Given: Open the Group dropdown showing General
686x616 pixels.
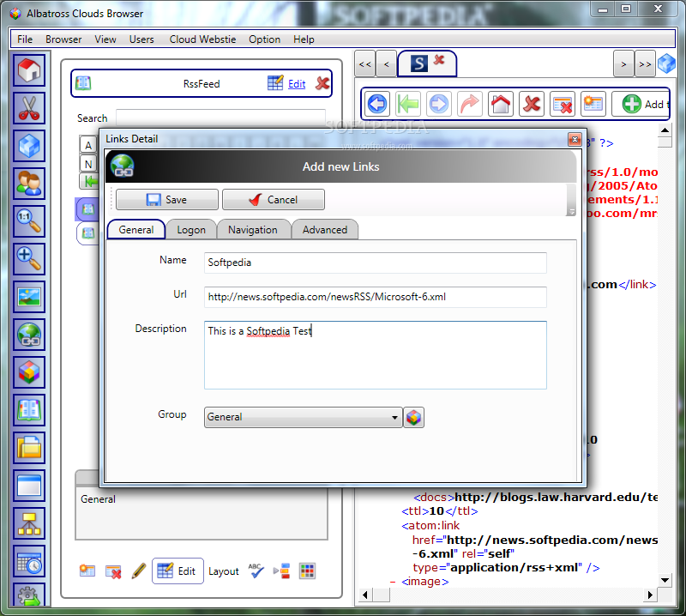Looking at the screenshot, I should 303,417.
